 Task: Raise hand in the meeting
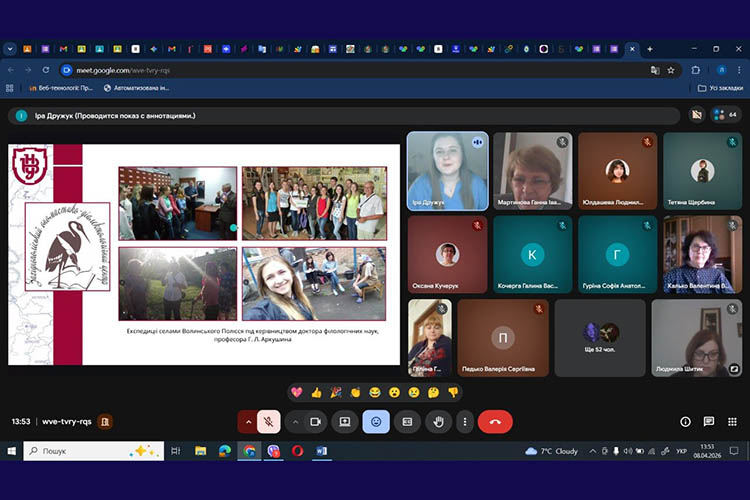[437, 422]
